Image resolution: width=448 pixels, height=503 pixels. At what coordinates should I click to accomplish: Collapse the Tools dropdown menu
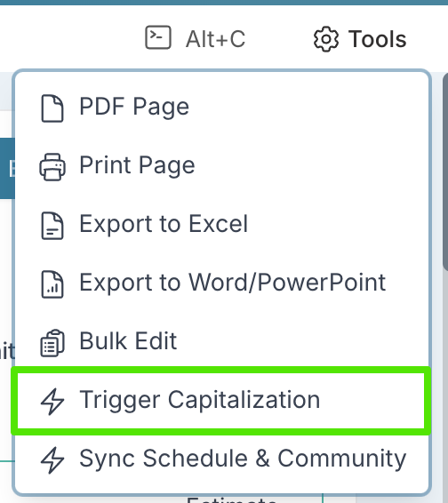point(360,39)
